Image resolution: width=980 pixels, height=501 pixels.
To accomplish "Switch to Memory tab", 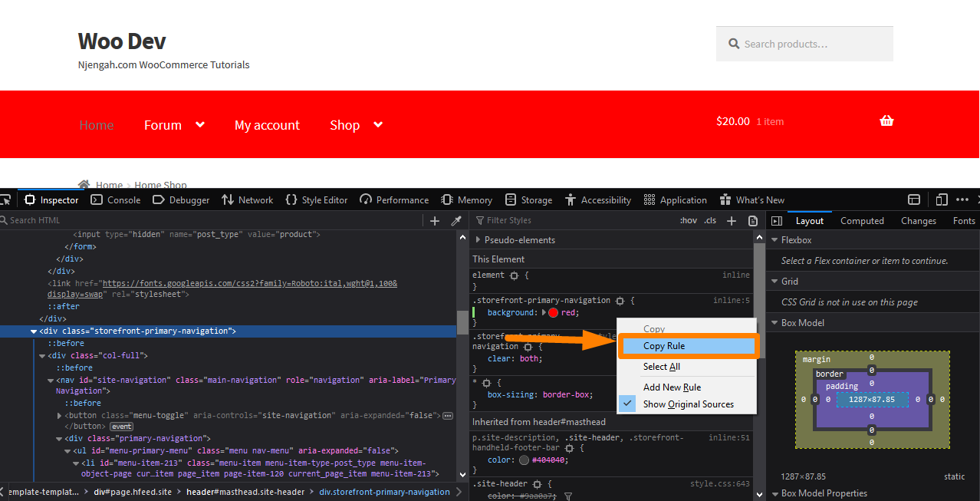I will click(x=467, y=200).
